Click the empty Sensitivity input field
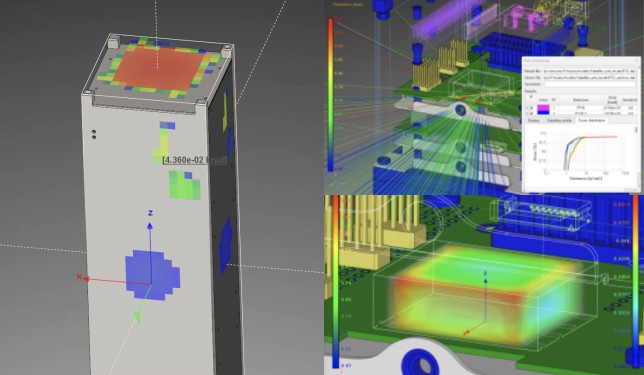 (590, 84)
